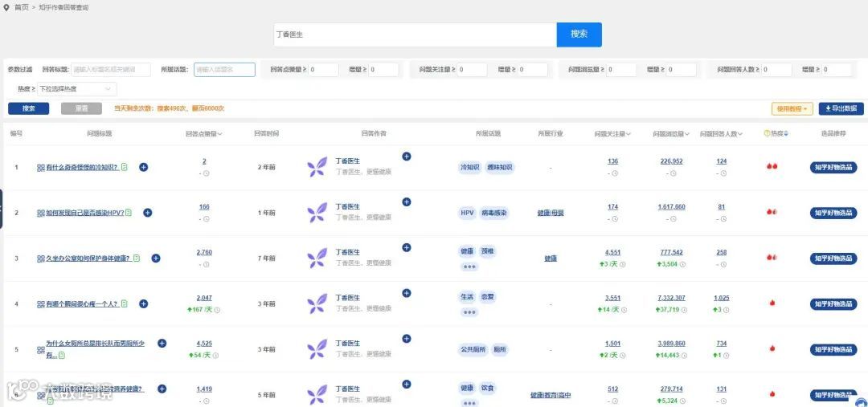This screenshot has height=407, width=868.
Task: Click the clock icon next to +167/天
Action: pos(217,310)
